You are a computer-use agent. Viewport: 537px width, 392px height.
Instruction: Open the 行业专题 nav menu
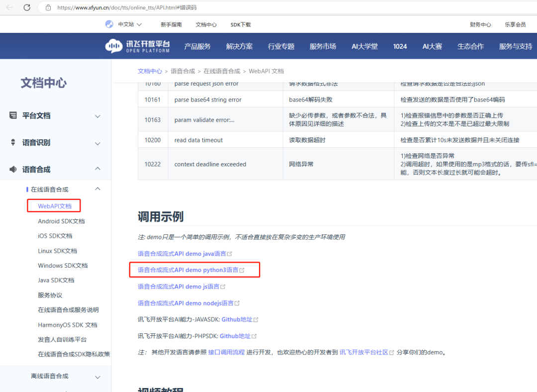point(281,46)
